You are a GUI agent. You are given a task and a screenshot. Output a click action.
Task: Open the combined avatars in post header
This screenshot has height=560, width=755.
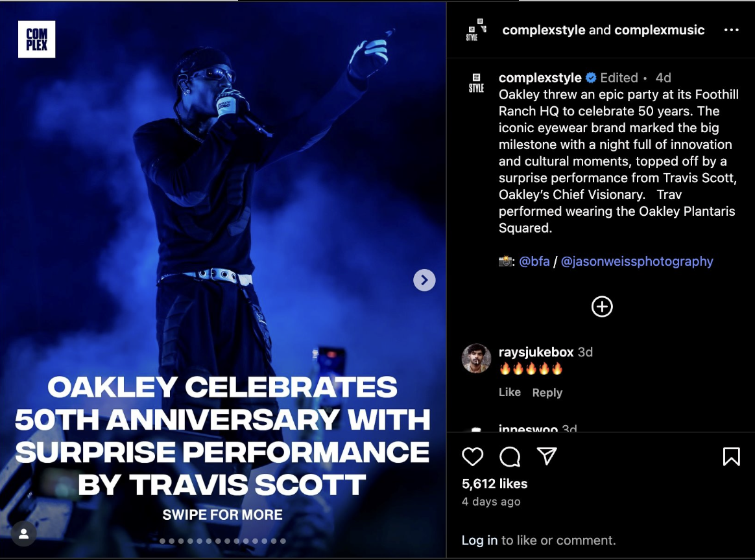coord(476,30)
